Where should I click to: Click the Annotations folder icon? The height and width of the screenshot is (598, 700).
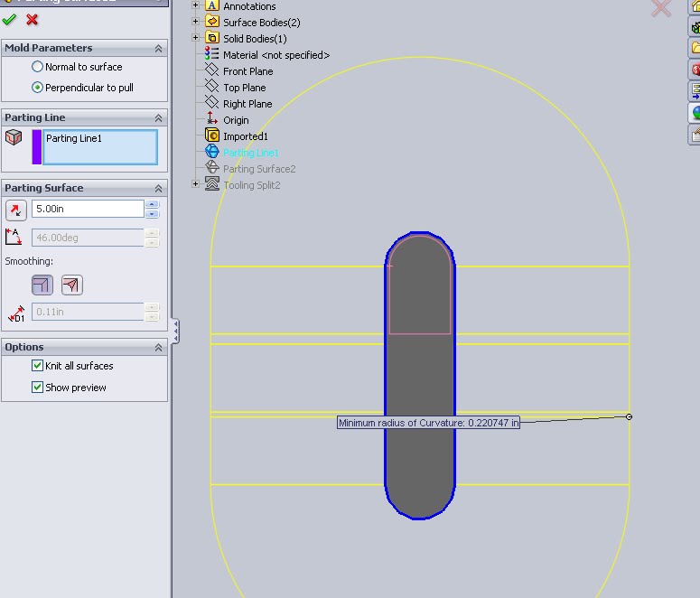point(212,5)
